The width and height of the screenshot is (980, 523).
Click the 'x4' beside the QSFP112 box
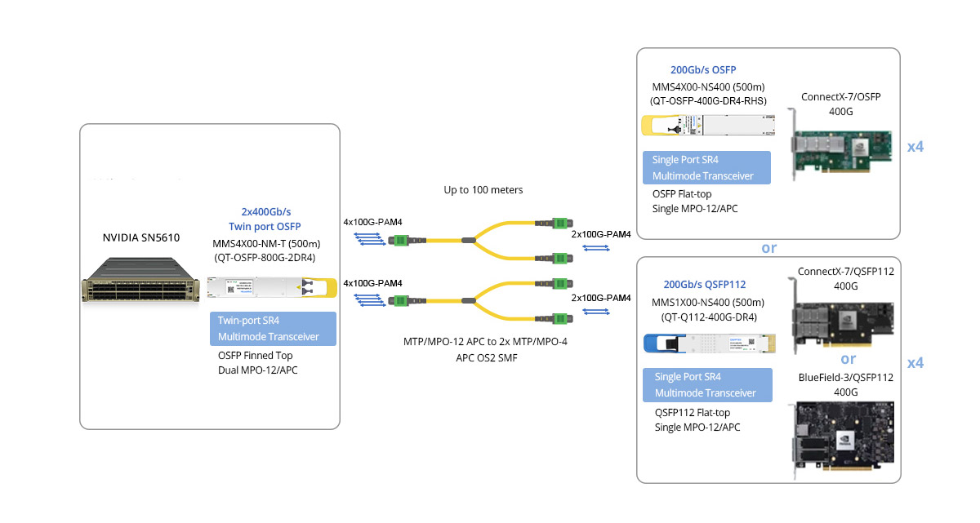click(x=915, y=363)
